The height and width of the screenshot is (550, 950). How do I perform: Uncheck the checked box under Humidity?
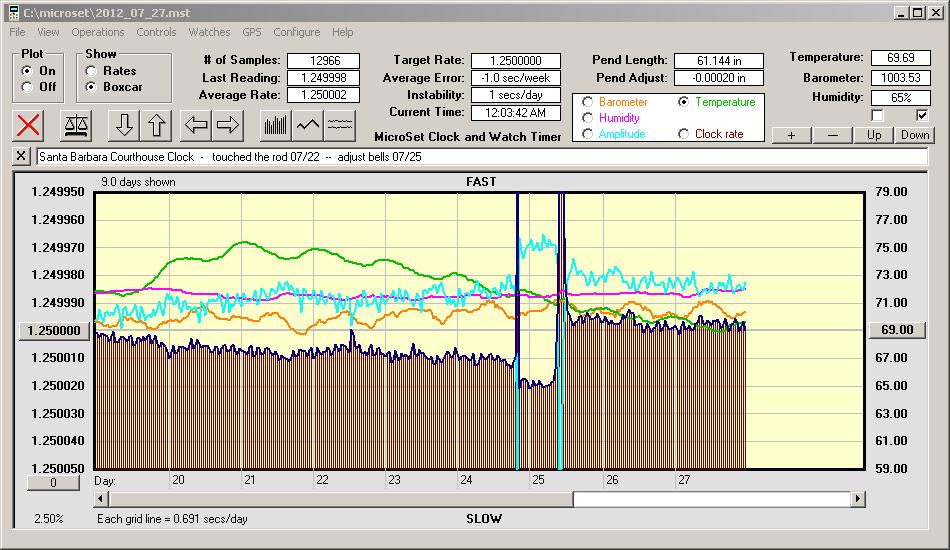click(x=922, y=116)
